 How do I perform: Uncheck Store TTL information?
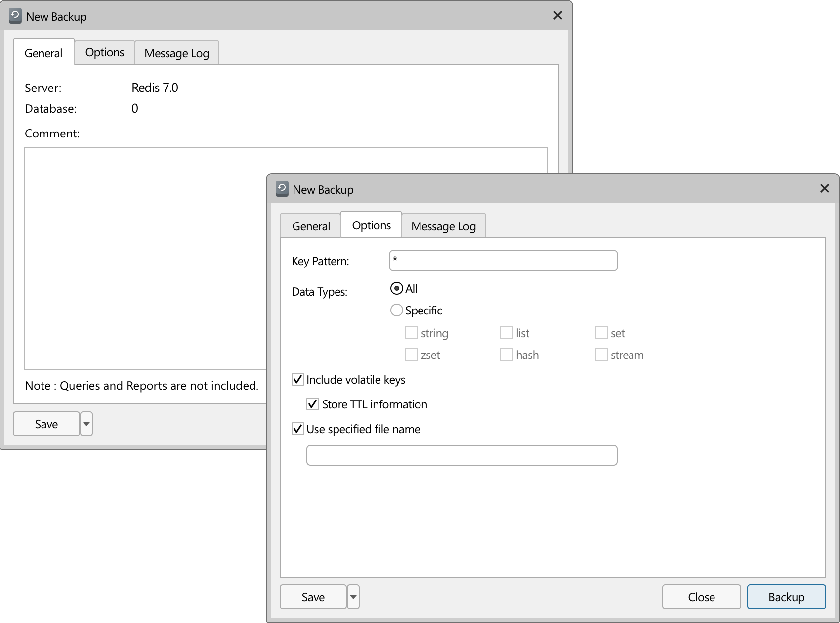click(x=312, y=404)
